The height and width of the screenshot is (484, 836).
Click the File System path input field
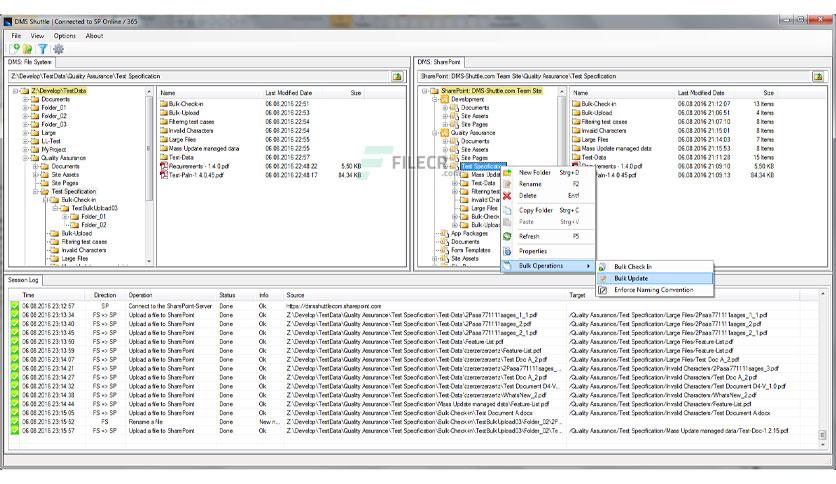200,76
